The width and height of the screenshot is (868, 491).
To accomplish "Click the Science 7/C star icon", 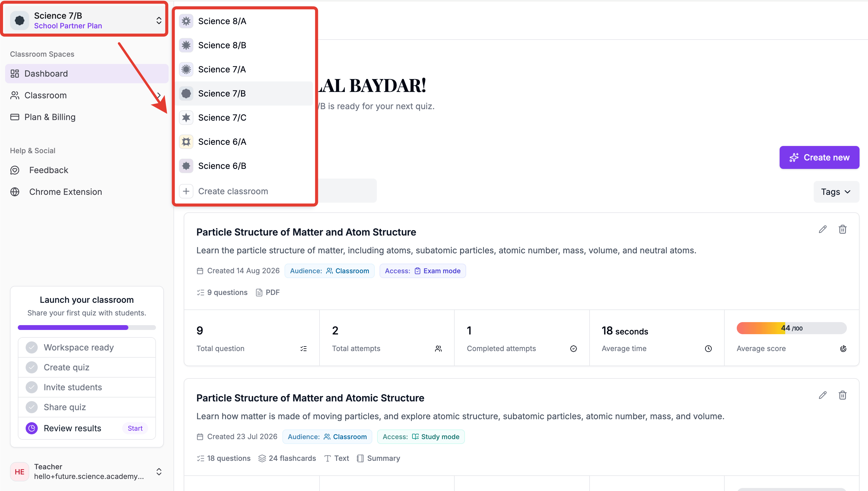I will 186,118.
